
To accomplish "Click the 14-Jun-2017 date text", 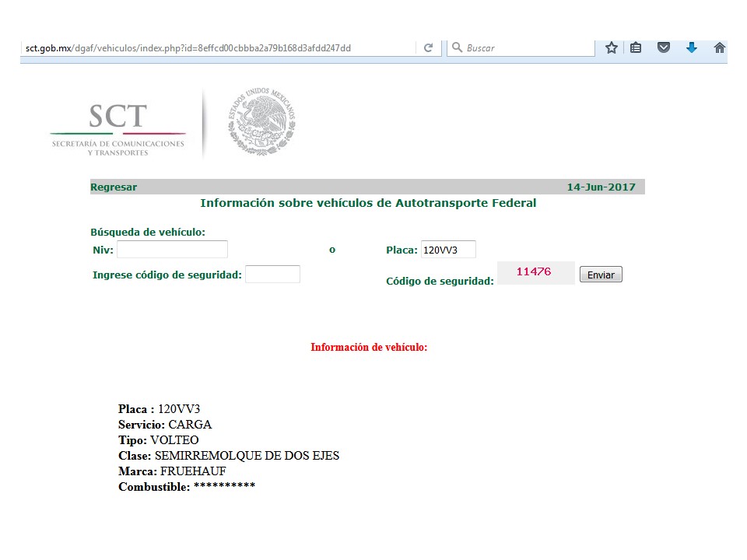I will click(x=601, y=187).
